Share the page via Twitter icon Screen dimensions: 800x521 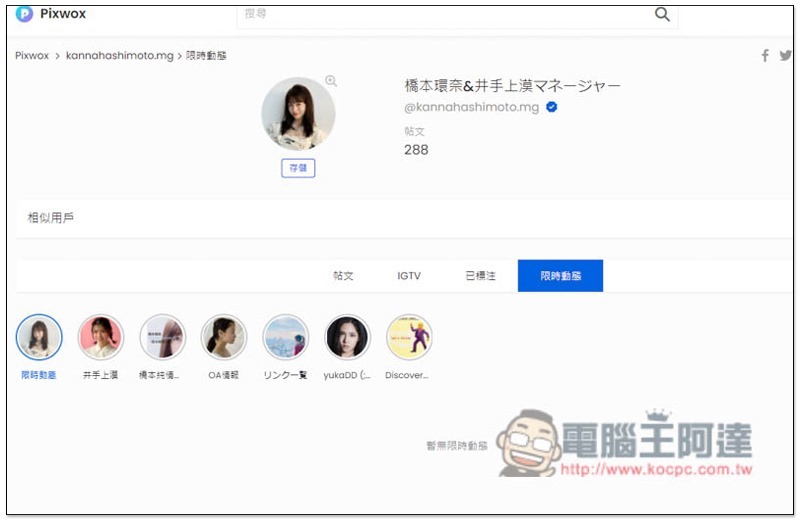pyautogui.click(x=785, y=56)
